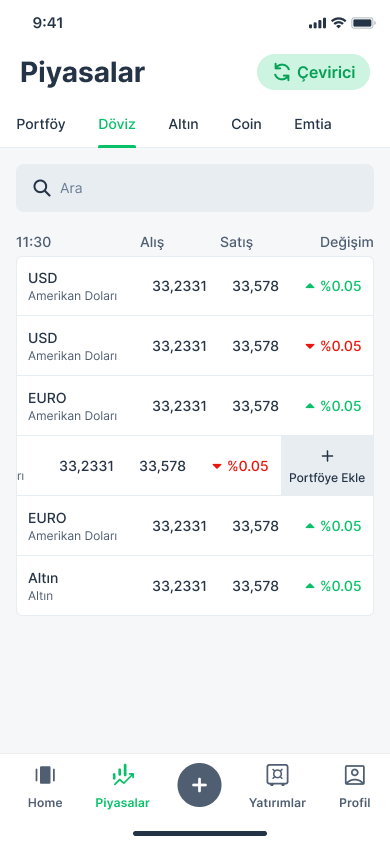
Task: Tap the round plus button in bottom bar
Action: (x=200, y=785)
